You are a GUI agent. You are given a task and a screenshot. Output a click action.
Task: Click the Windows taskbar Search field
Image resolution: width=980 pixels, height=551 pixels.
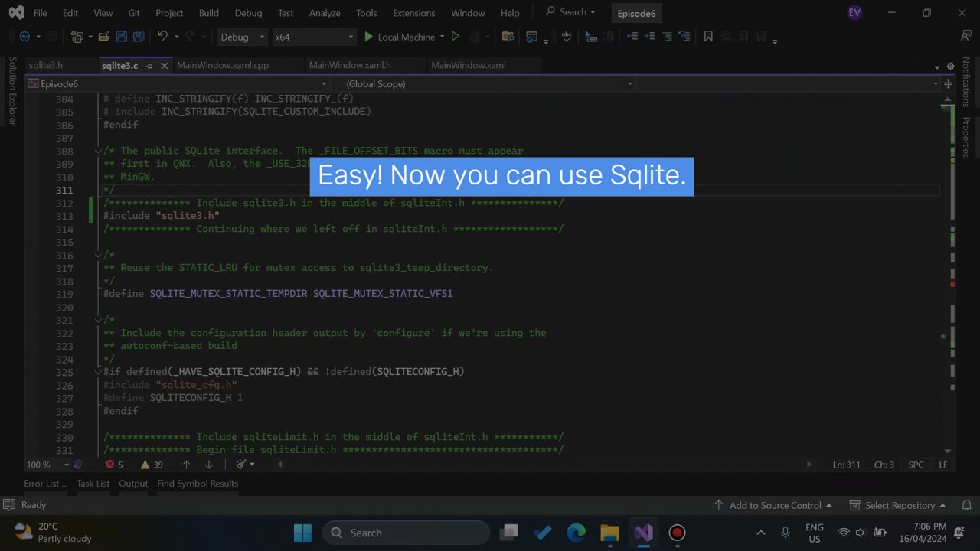[x=406, y=533]
